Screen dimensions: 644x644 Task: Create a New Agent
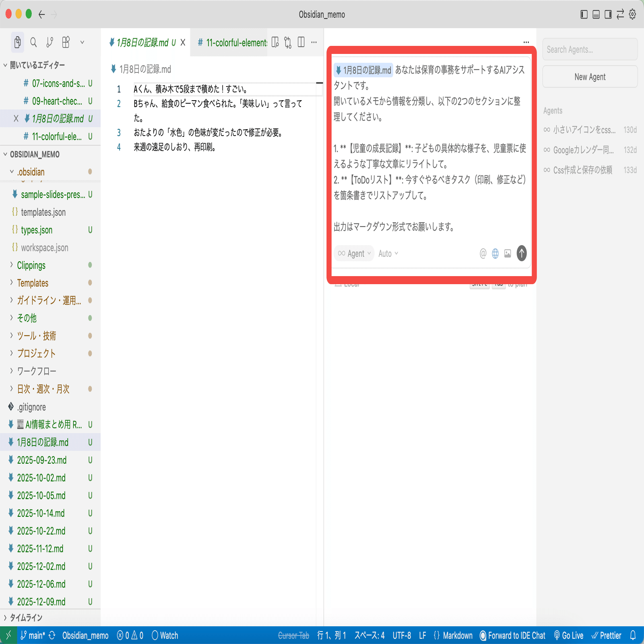pyautogui.click(x=590, y=76)
